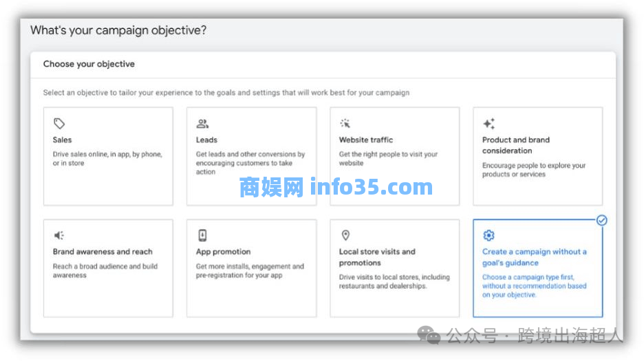Viewport: 644px width, 361px height.
Task: Click the 'Choose your objective' heading
Action: click(x=89, y=64)
